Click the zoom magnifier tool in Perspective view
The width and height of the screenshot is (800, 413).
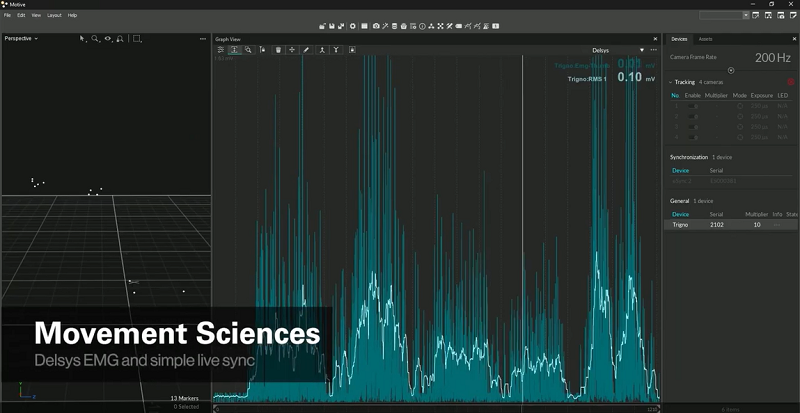(96, 38)
